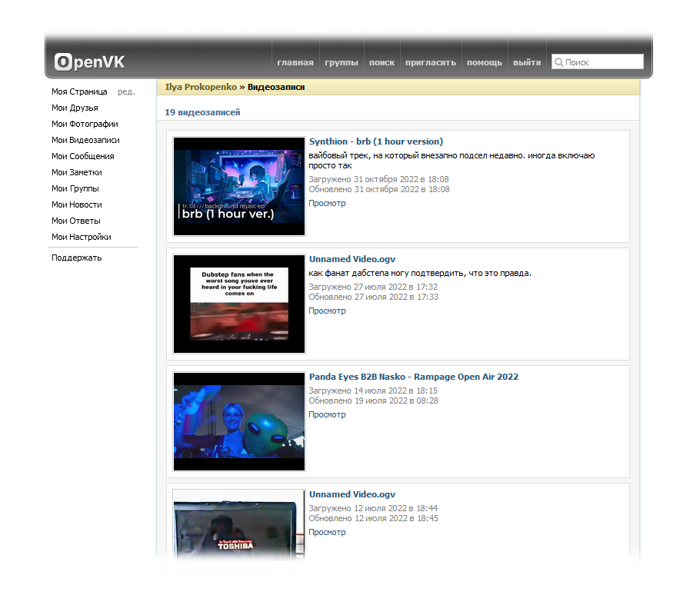The image size is (700, 615).
Task: Open the Panda Eyes Rampage video thumbnail
Action: [x=239, y=421]
